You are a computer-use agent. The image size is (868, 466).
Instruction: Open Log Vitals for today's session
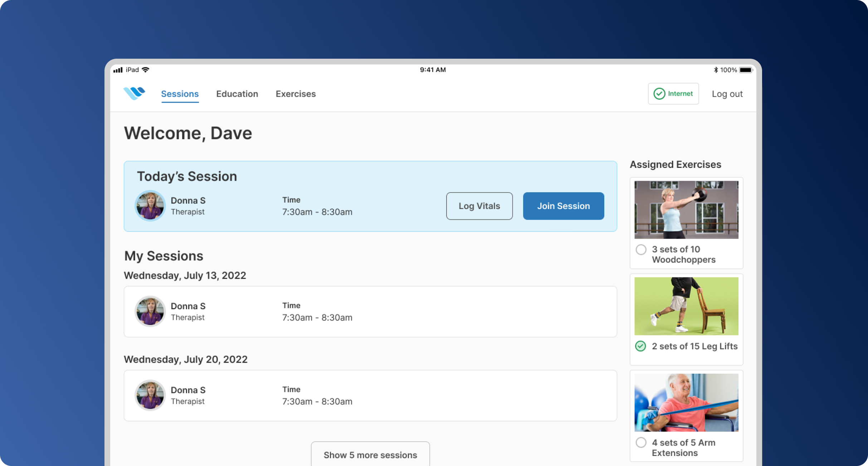(x=479, y=206)
